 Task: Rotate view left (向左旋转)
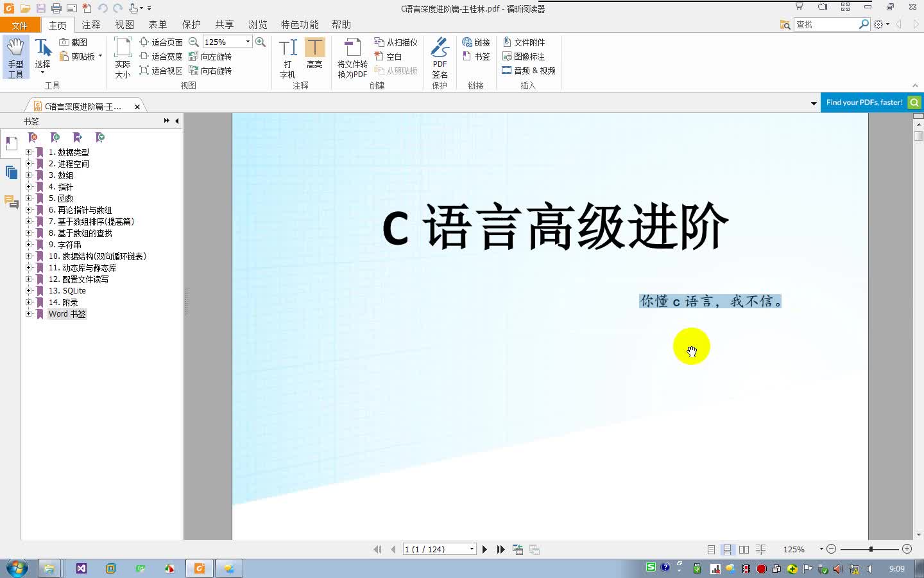pos(210,57)
